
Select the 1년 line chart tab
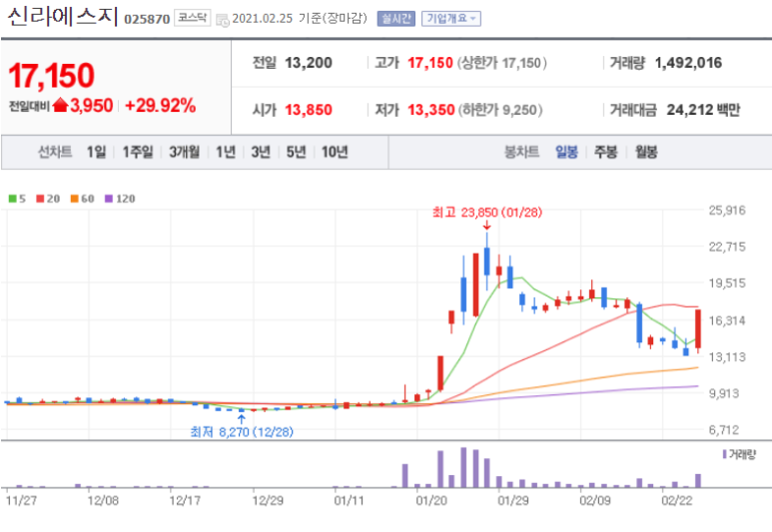(x=226, y=152)
